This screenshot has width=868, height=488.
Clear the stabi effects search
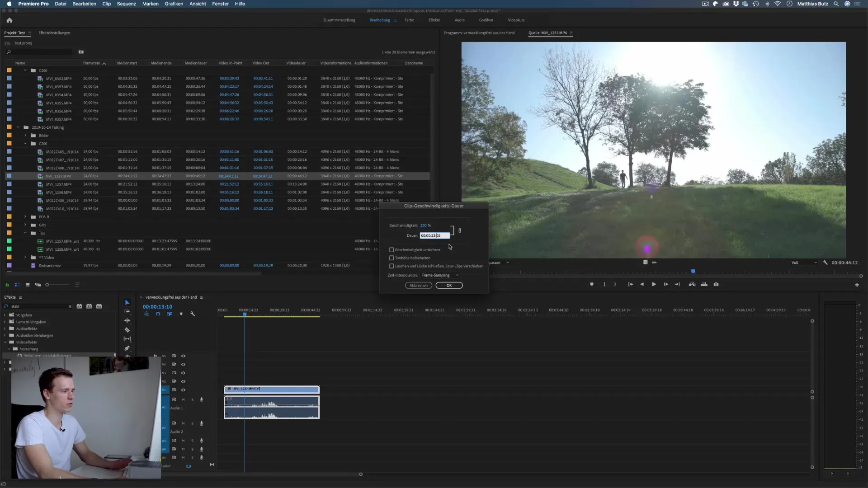pos(70,306)
